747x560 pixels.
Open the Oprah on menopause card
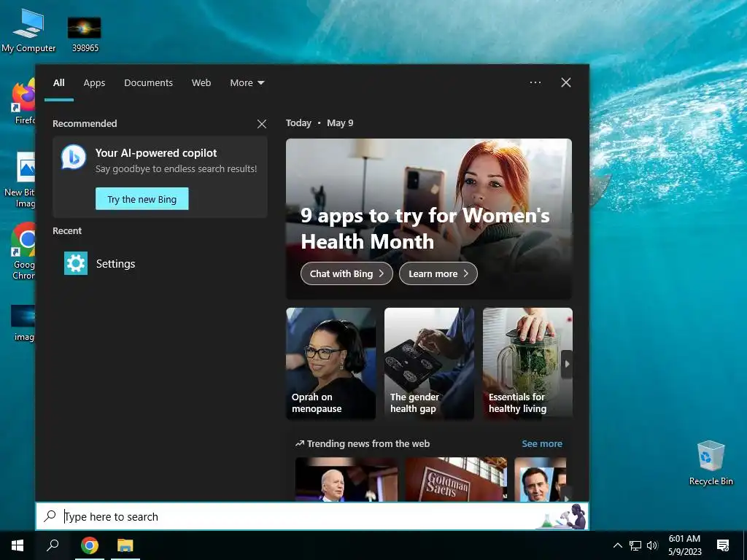pyautogui.click(x=331, y=363)
